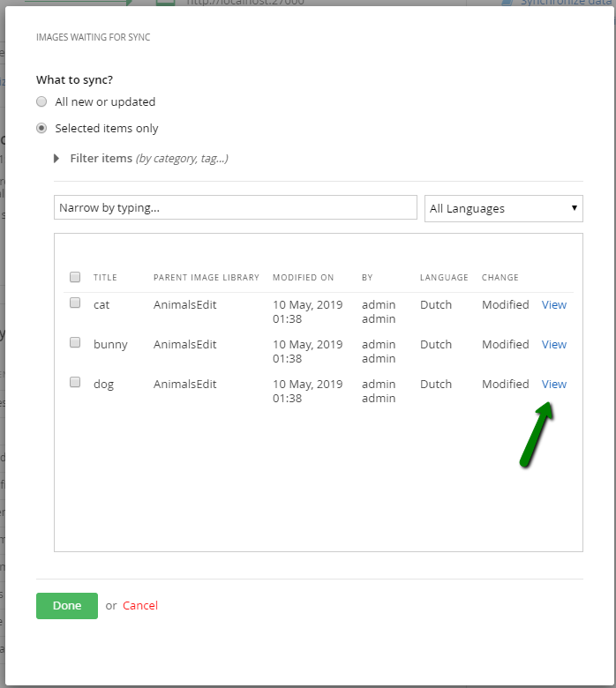Click 'Dutch' language in the bunny row
616x688 pixels.
click(436, 344)
